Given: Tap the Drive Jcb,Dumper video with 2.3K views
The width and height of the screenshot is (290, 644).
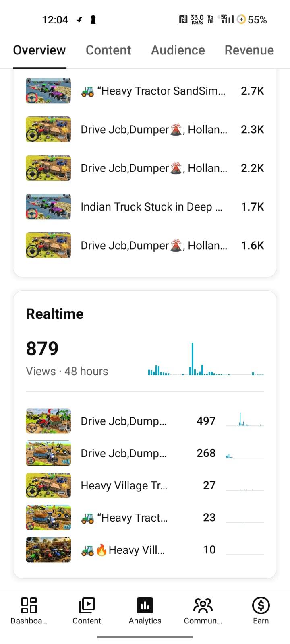Looking at the screenshot, I should (145, 130).
